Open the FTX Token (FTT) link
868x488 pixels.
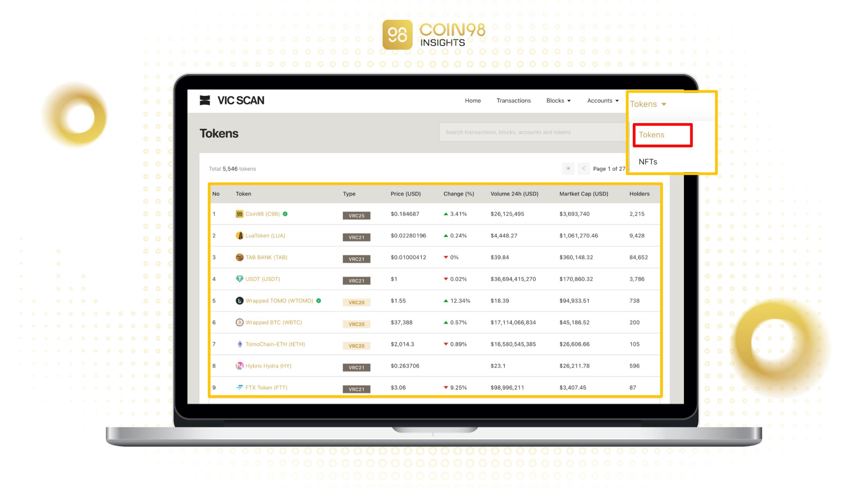(266, 388)
